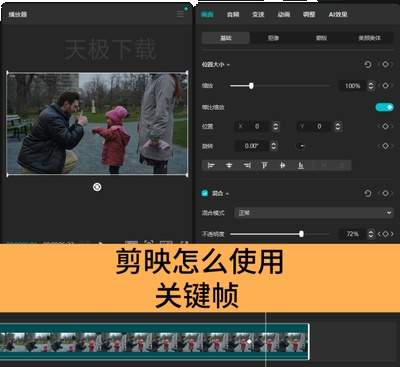Screen dimensions: 400x367
Task: Collapse the 位置大小 section arrow
Action: pyautogui.click(x=229, y=64)
